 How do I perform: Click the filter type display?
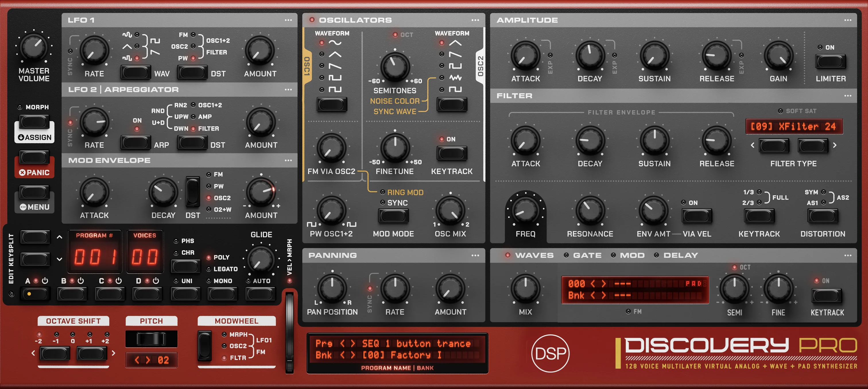(794, 127)
